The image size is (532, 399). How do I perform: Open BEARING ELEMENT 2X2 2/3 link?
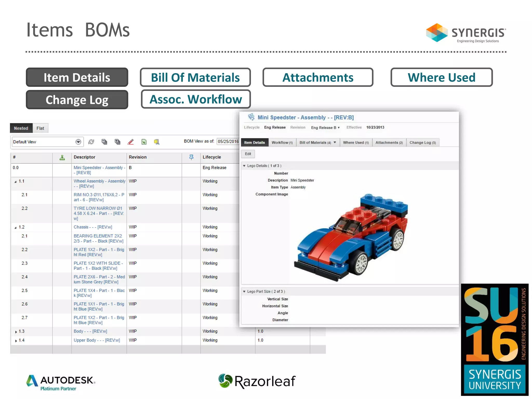tap(98, 238)
